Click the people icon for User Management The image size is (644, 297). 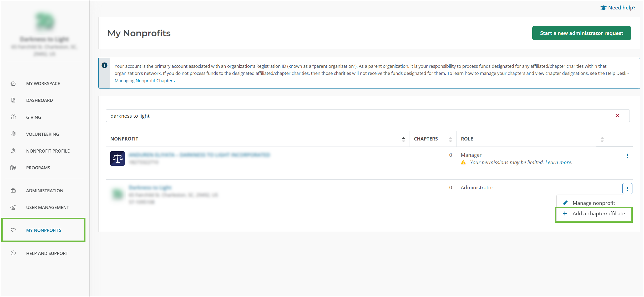13,207
